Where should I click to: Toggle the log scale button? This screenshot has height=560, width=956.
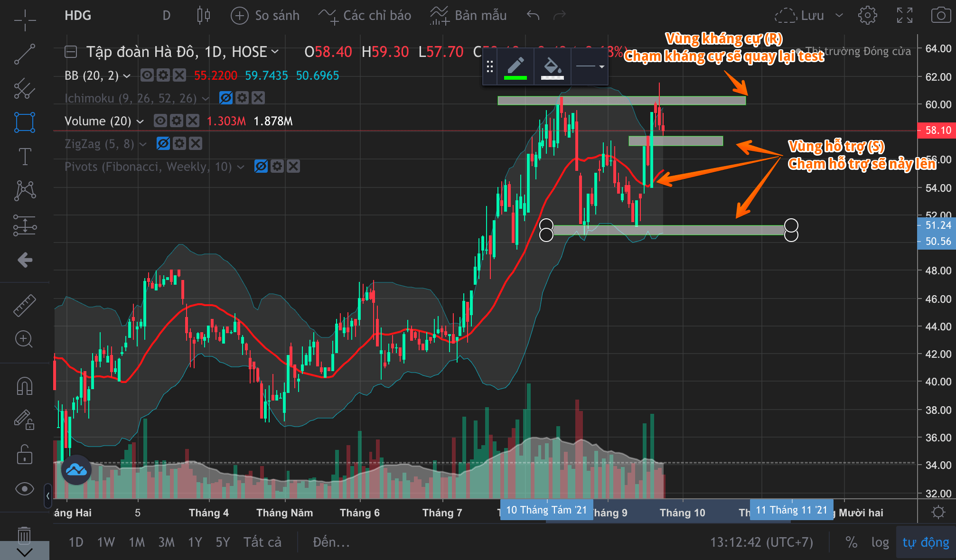click(x=880, y=542)
